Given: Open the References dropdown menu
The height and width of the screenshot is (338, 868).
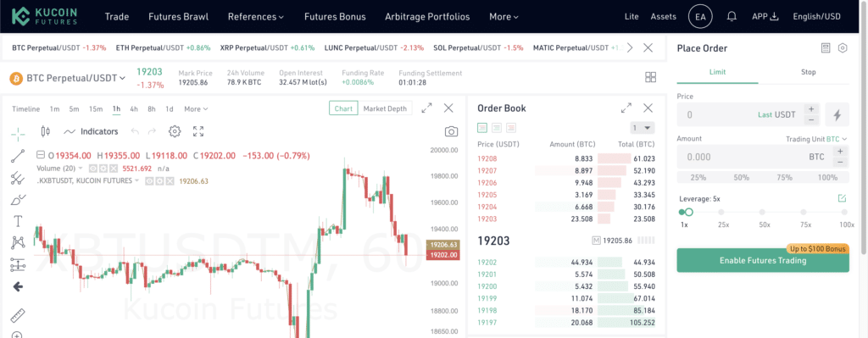Looking at the screenshot, I should 256,17.
